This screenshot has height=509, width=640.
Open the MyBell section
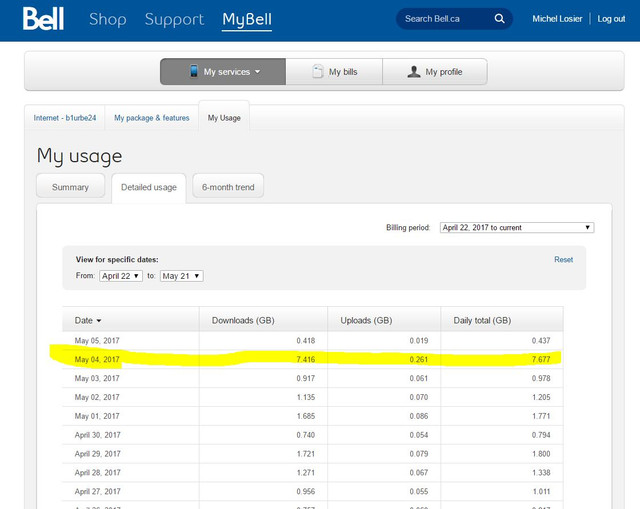[247, 20]
